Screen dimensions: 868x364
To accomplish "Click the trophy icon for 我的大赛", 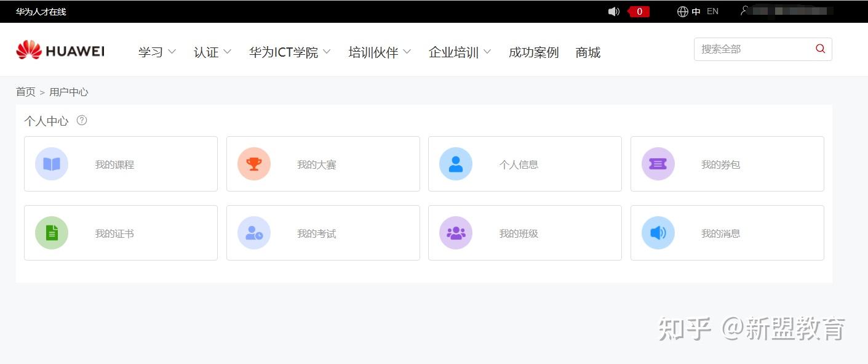I will click(254, 164).
